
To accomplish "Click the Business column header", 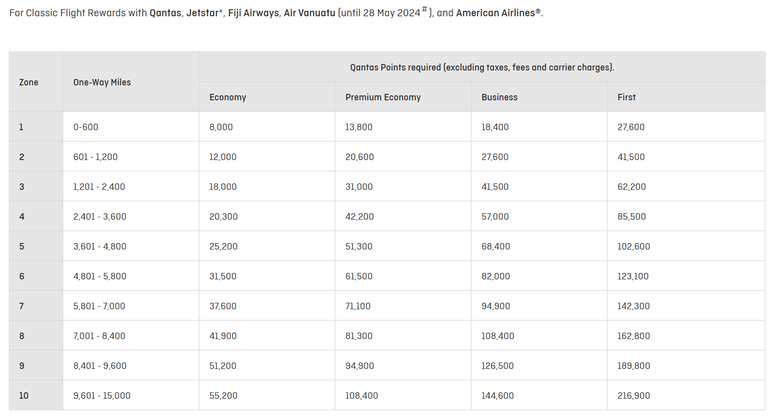I will pyautogui.click(x=500, y=97).
